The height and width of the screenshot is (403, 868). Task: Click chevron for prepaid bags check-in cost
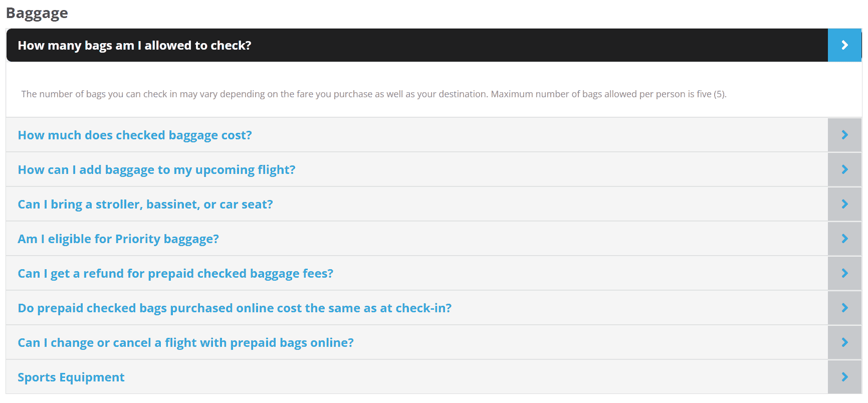(x=844, y=308)
